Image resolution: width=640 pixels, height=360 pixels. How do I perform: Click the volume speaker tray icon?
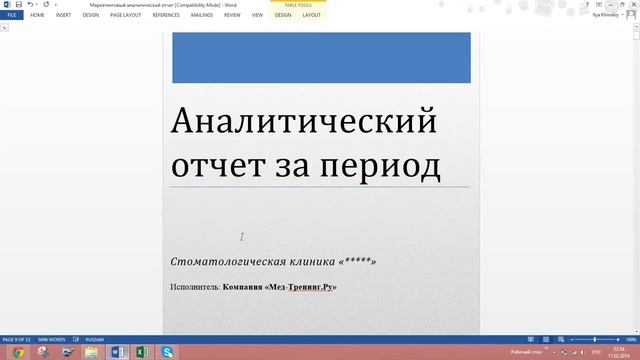(583, 352)
